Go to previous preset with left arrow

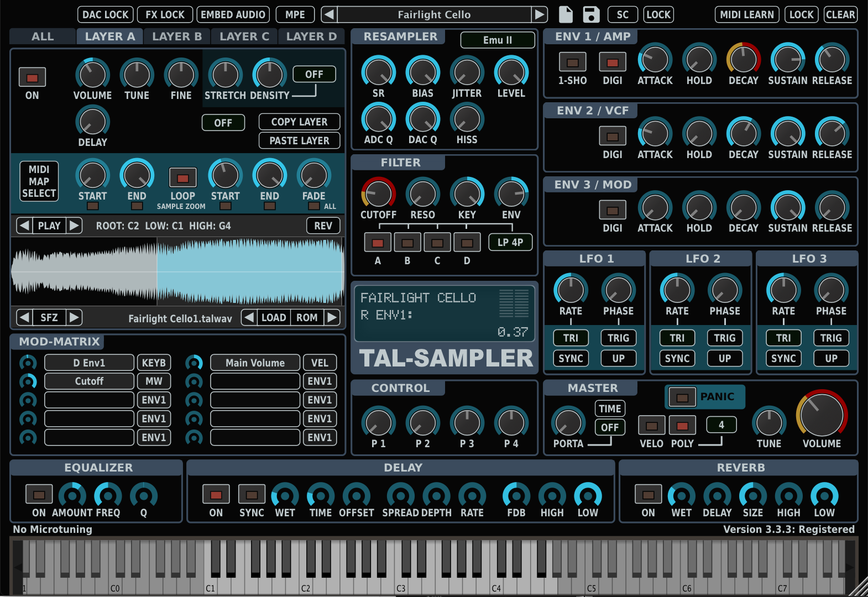[329, 14]
